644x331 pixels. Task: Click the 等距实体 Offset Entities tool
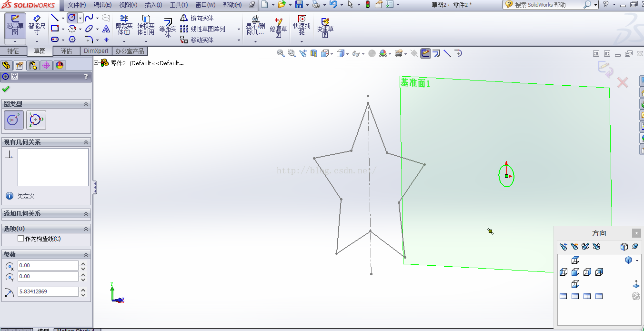click(168, 29)
